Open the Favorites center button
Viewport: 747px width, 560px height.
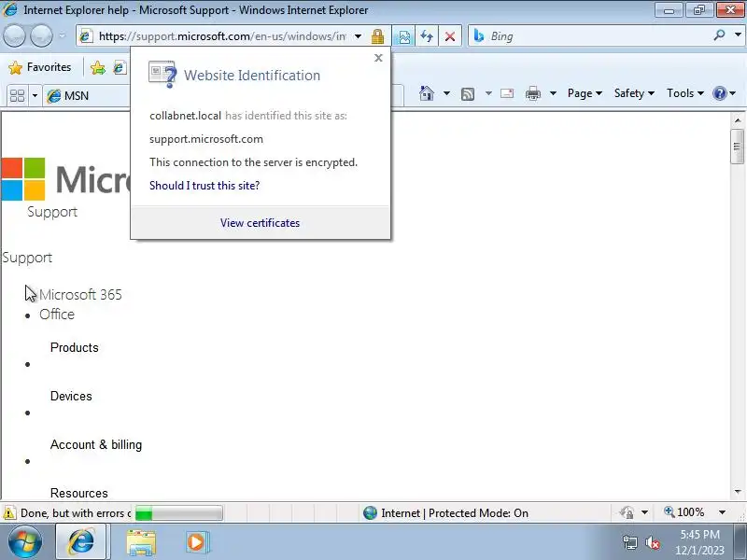pos(40,67)
